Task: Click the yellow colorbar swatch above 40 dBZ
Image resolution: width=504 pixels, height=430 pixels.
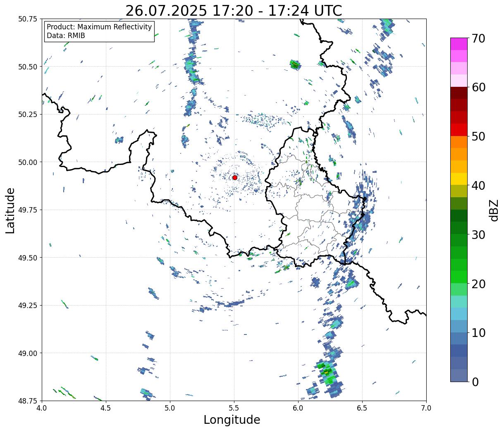Action: [459, 179]
